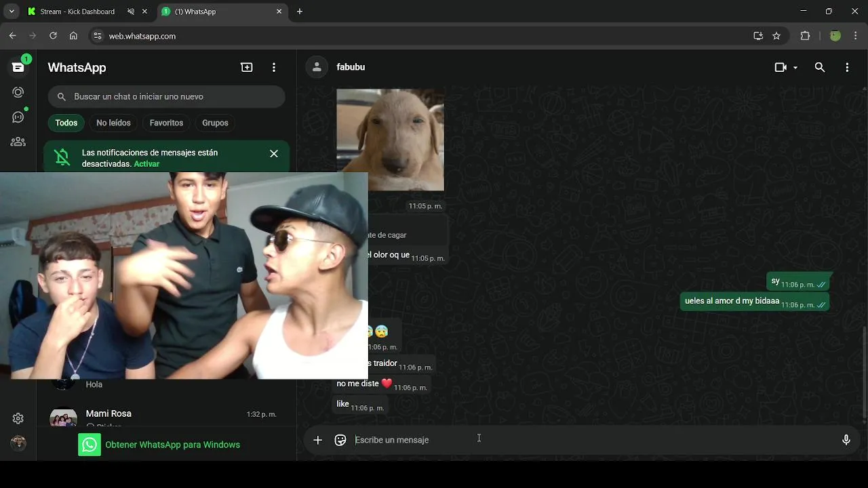This screenshot has height=488, width=868.
Task: Attach a file with the plus icon
Action: pyautogui.click(x=317, y=440)
